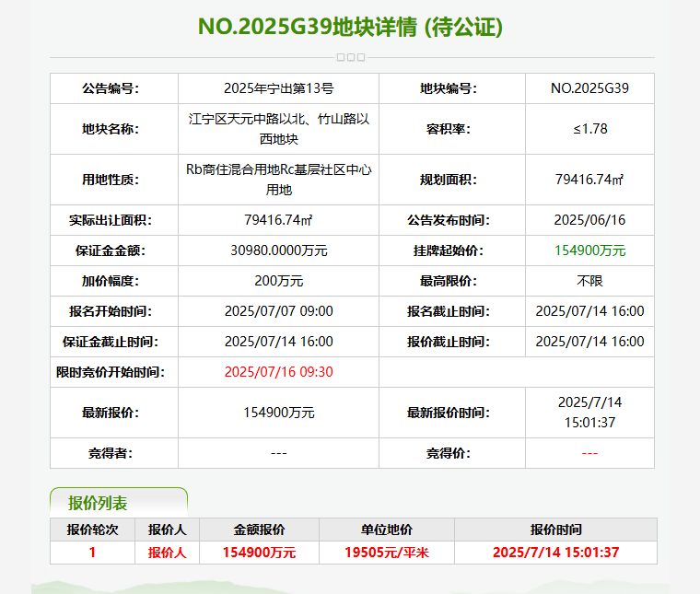Click the 用地性质 value Rb商住混合用地
This screenshot has width=700, height=594.
coord(233,169)
